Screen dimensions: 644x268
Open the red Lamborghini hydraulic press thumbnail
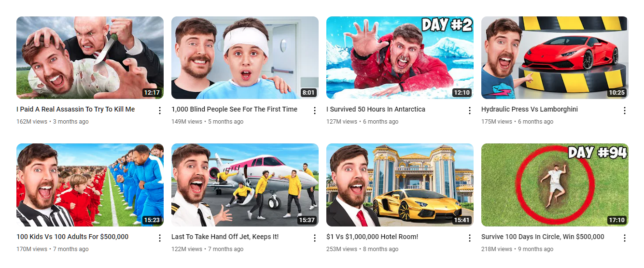point(555,57)
